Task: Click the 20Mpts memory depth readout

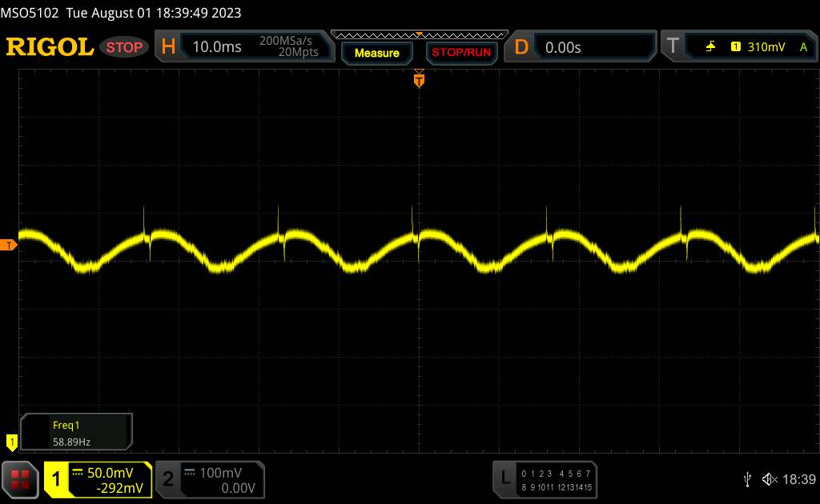Action: point(298,52)
